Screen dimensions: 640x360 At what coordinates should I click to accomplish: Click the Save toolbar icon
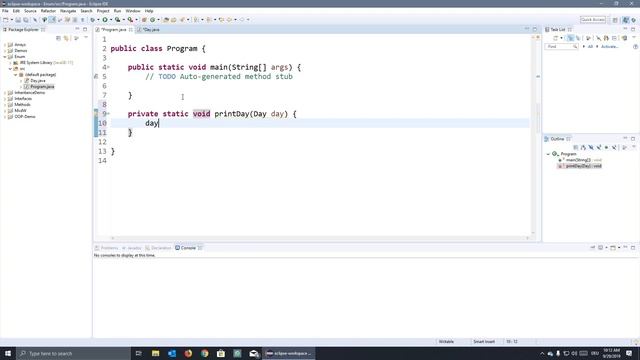click(x=18, y=20)
